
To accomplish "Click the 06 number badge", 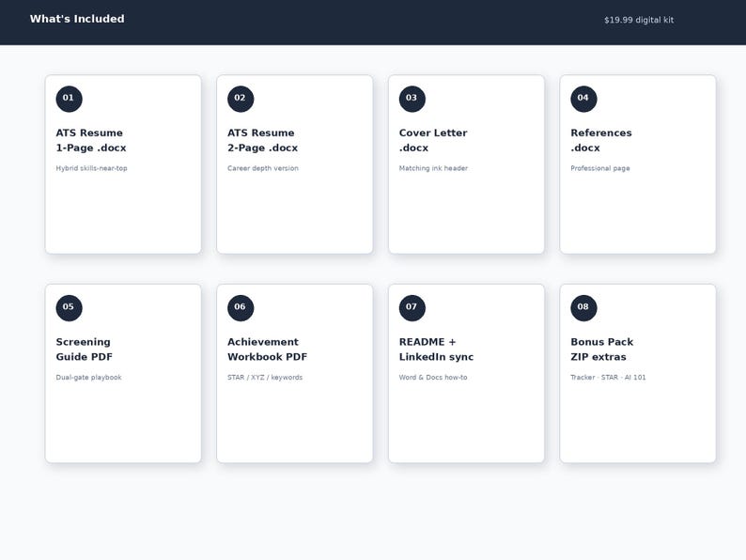I will 241,308.
